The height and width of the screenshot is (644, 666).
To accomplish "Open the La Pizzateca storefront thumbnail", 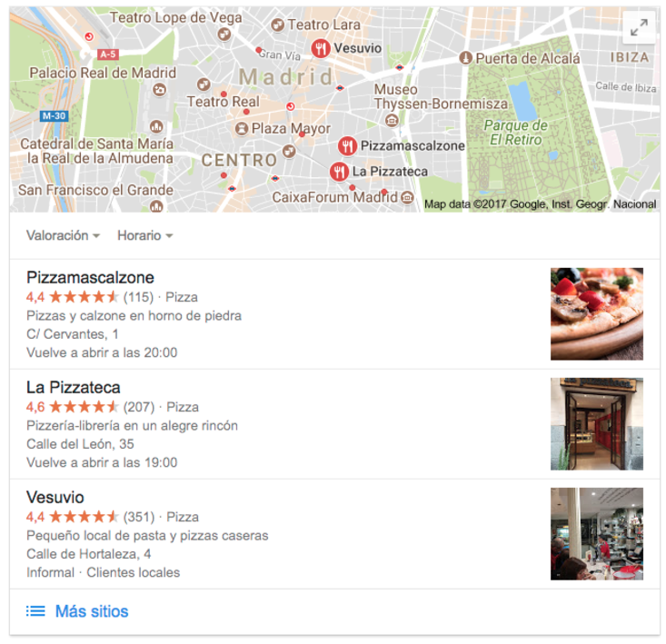I will point(597,424).
